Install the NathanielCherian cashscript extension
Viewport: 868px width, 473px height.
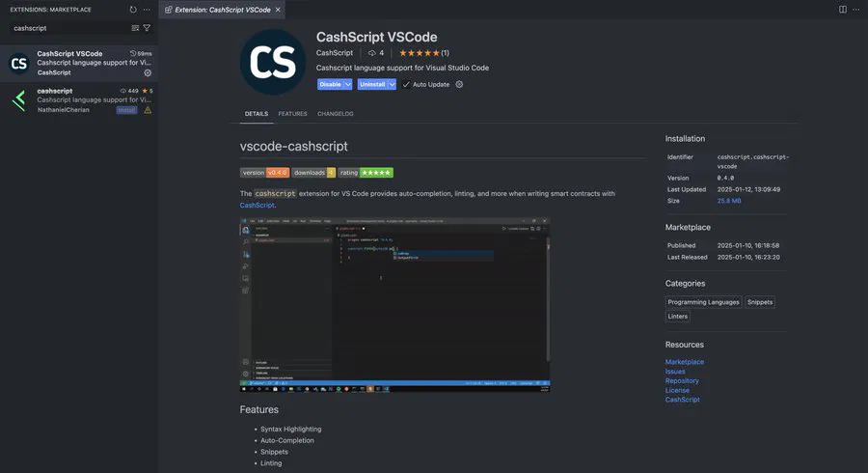[126, 110]
